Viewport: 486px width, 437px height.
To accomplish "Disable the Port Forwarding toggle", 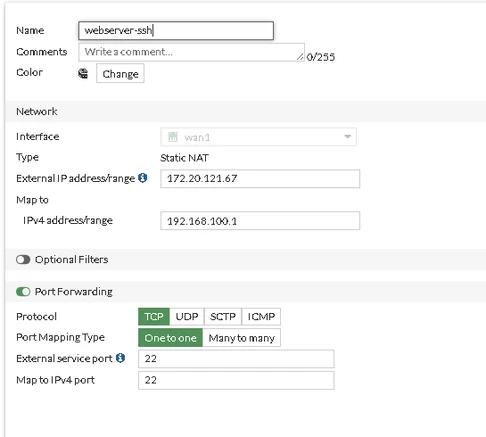I will [x=23, y=292].
